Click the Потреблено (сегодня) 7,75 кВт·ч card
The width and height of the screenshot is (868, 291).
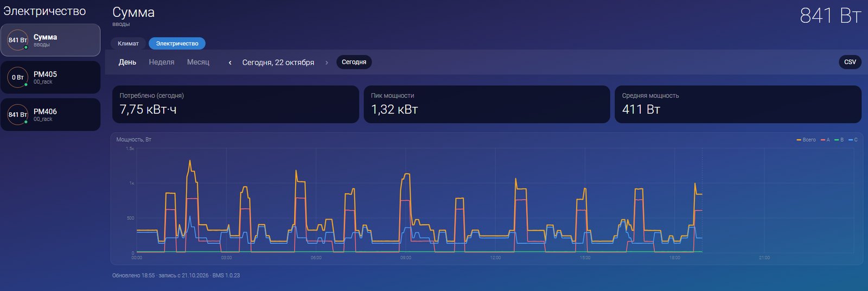(235, 104)
